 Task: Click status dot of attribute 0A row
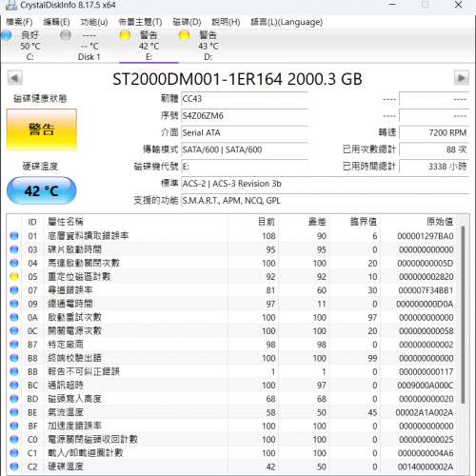14,317
